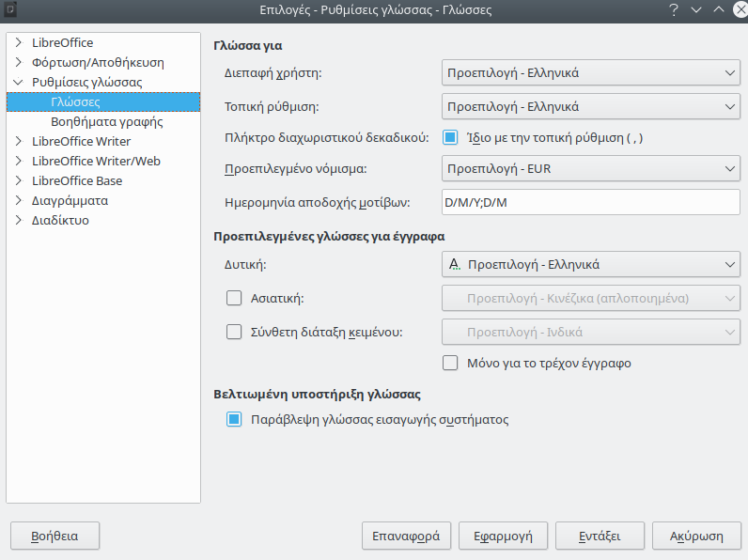
Task: Select Γλώσσες in the options tree
Action: (103, 101)
